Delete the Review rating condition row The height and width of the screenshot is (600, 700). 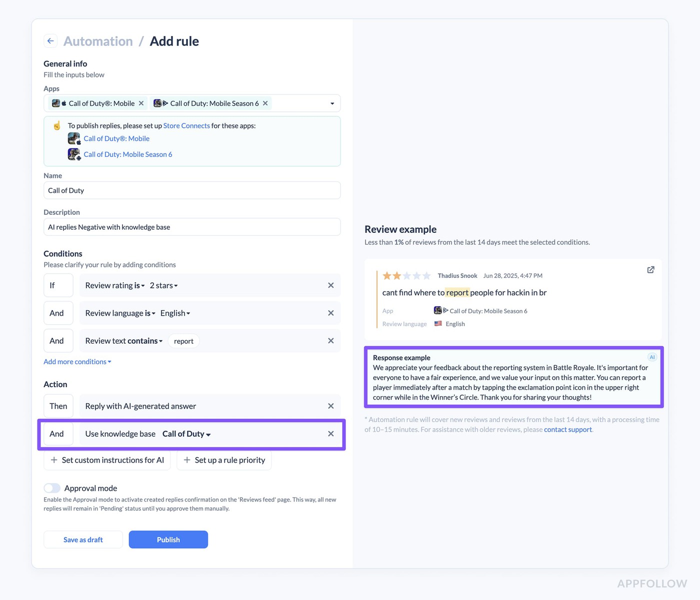point(330,285)
